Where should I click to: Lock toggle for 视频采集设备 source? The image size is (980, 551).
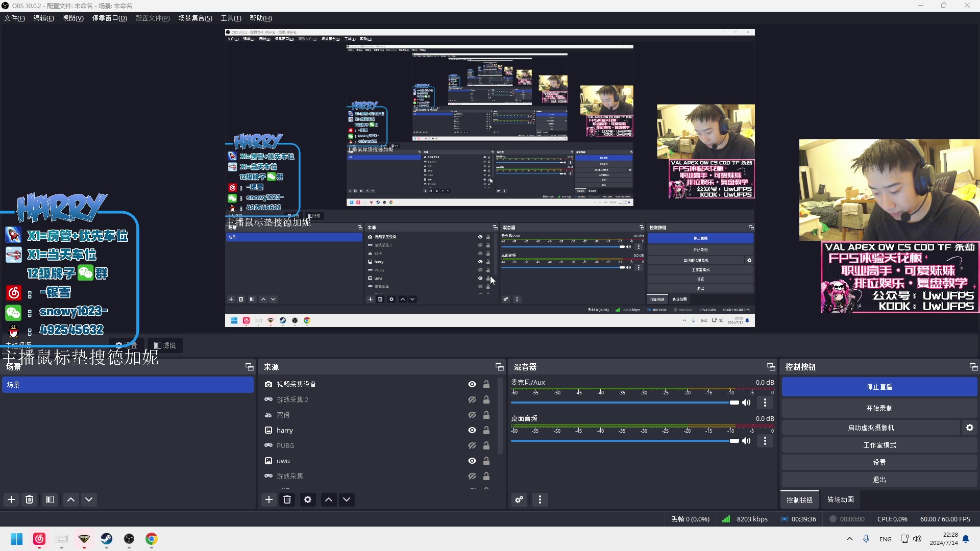tap(486, 384)
